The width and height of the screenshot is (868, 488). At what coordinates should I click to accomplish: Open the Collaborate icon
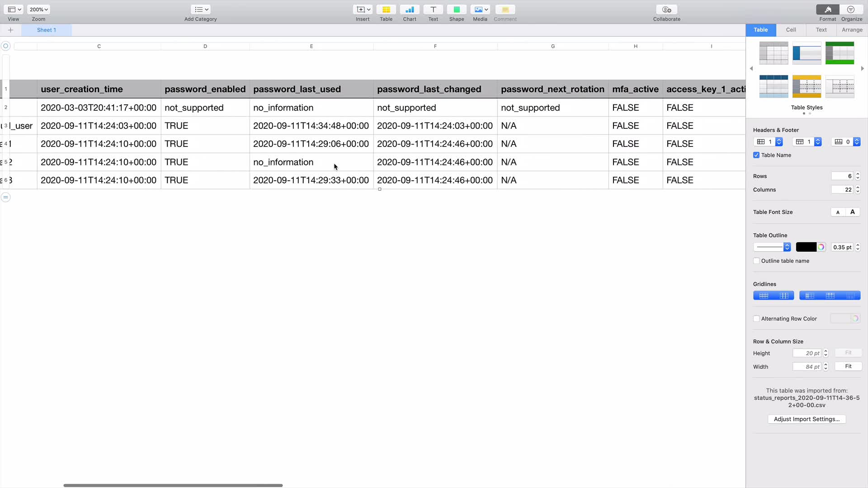666,9
